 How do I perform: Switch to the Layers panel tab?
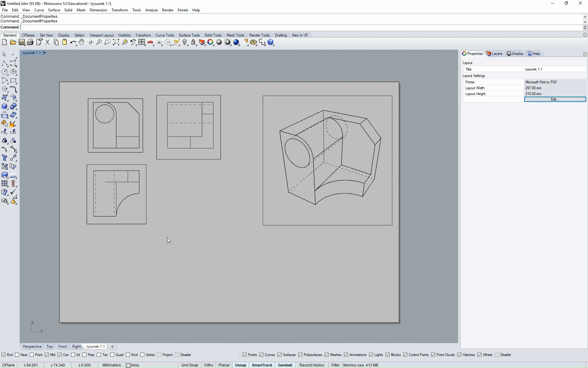[495, 54]
